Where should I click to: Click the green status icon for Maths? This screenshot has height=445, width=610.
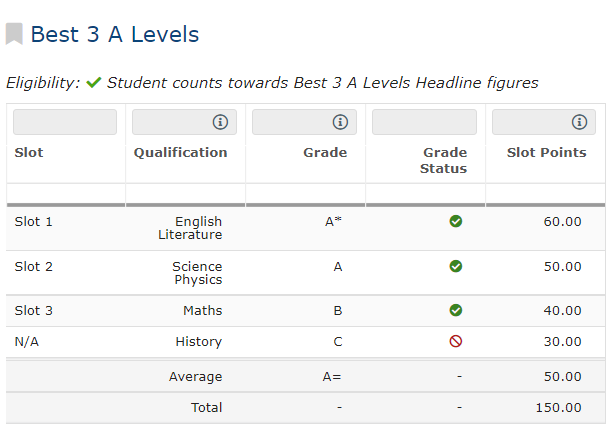point(456,311)
